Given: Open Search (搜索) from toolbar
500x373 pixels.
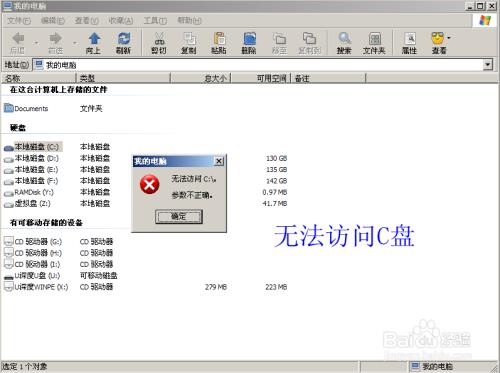Looking at the screenshot, I should pos(344,39).
